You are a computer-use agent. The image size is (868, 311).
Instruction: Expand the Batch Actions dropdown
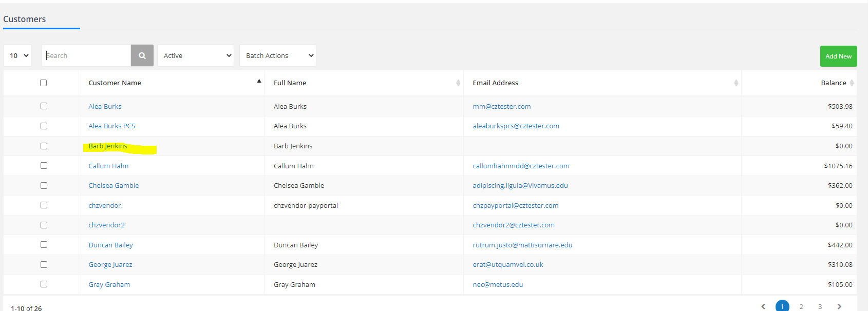tap(278, 55)
